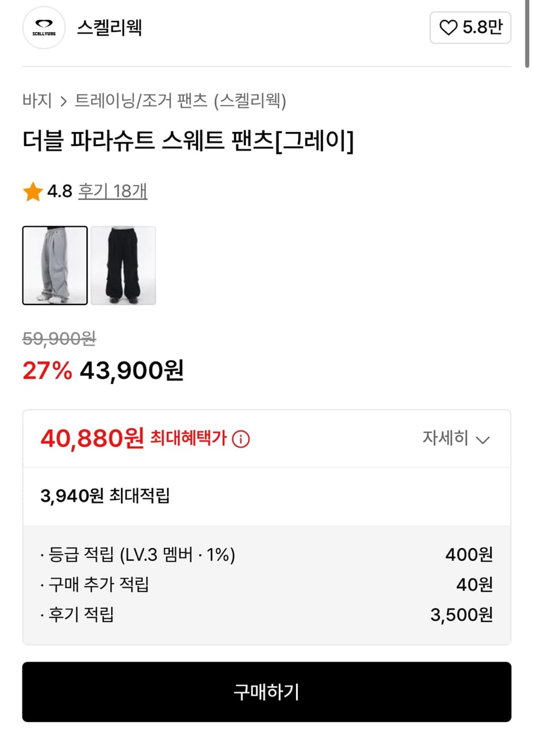This screenshot has width=533, height=756.
Task: Tap the 40,880원 최대혜택가 price
Action: [92, 438]
